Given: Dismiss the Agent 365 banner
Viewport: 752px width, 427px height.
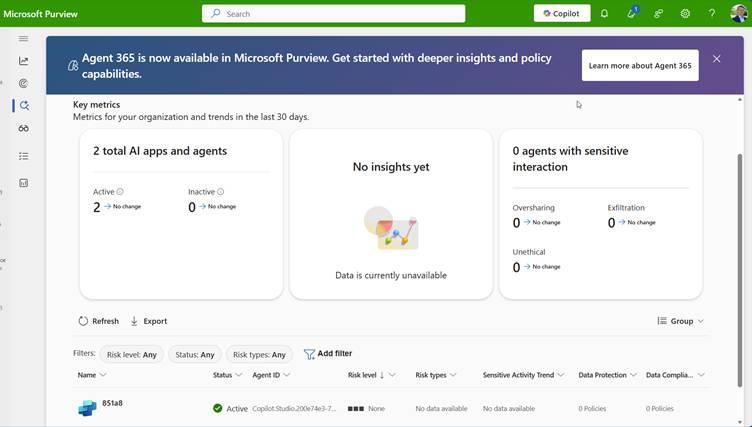Looking at the screenshot, I should pos(716,59).
